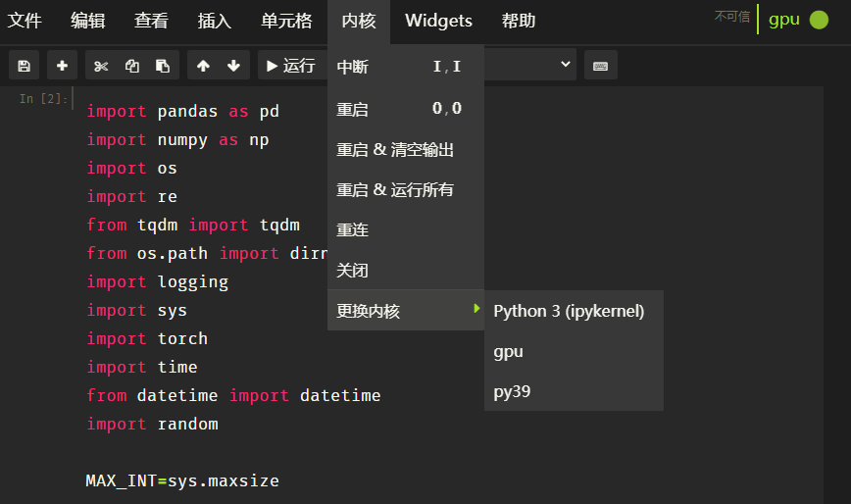Screen dimensions: 851x504
Task: Click the line 'import numpy as np'
Action: (x=178, y=140)
